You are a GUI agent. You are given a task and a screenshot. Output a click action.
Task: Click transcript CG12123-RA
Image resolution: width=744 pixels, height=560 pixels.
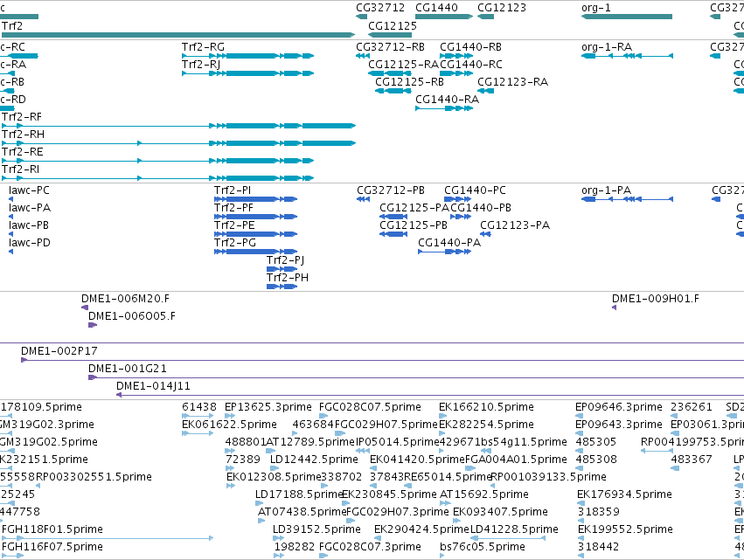pyautogui.click(x=486, y=91)
